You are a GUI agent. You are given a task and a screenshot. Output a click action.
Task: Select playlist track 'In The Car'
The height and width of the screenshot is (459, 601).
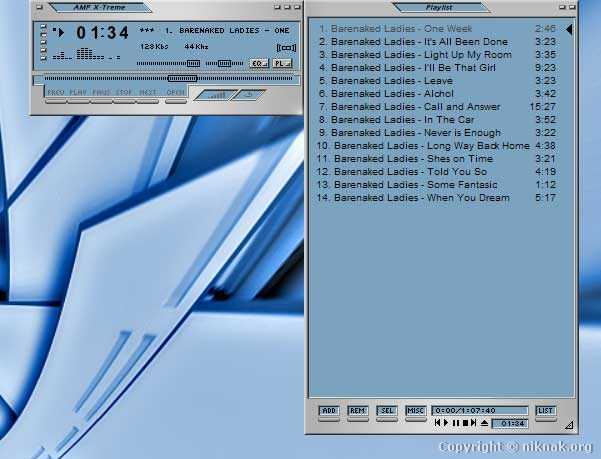coord(437,120)
